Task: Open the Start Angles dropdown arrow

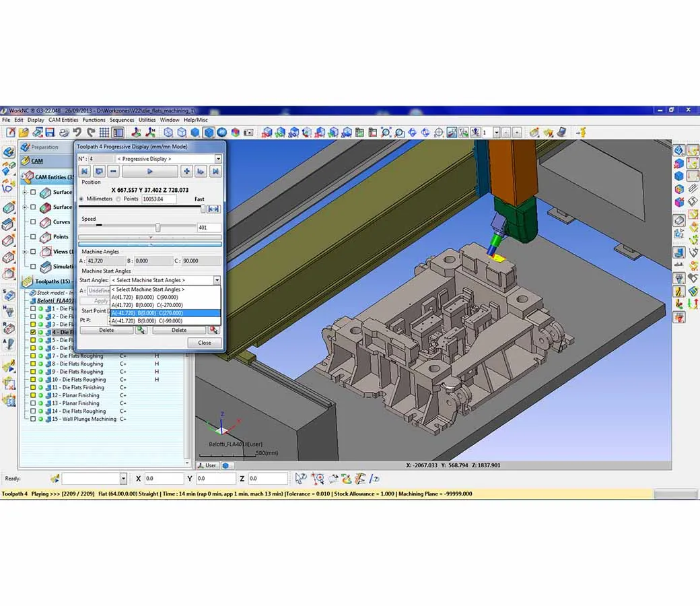Action: (217, 281)
